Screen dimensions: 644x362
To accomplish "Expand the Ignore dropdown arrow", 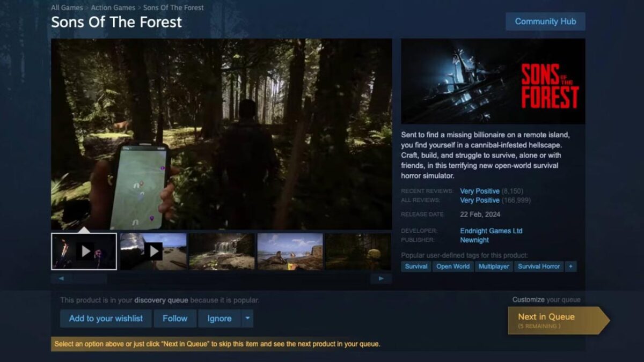I will pos(247,319).
